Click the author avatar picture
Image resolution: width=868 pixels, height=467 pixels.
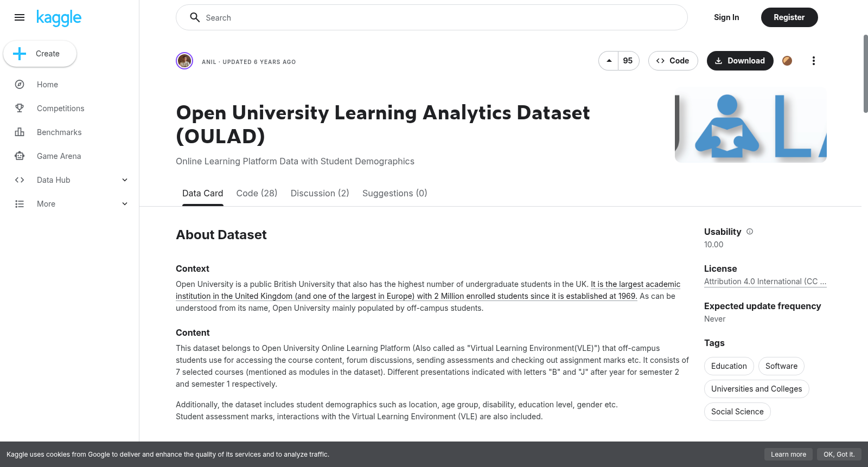(184, 61)
